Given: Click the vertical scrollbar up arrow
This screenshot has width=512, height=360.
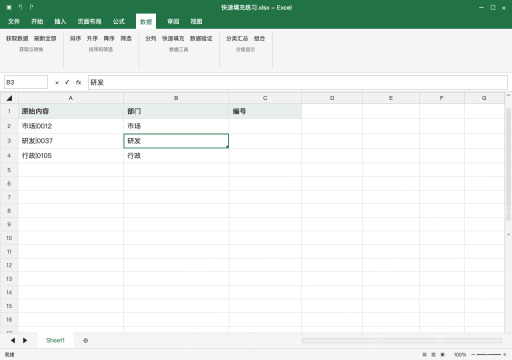Looking at the screenshot, I should (x=508, y=96).
